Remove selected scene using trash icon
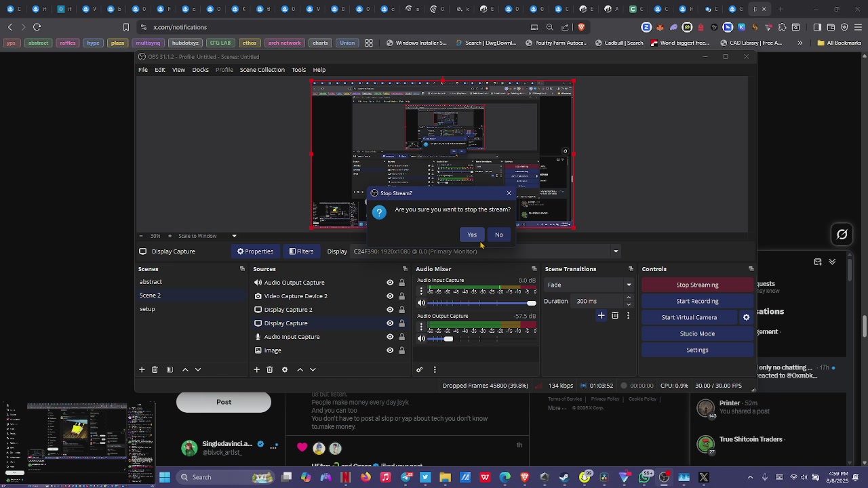The height and width of the screenshot is (488, 868). click(155, 369)
